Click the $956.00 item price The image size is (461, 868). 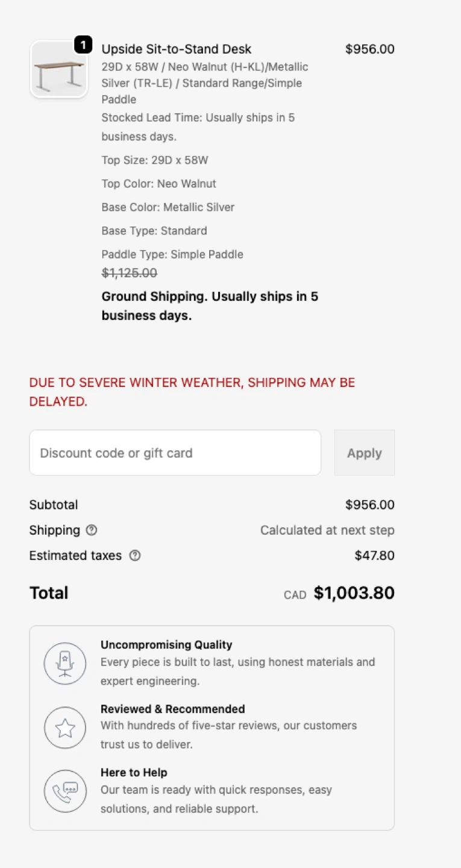coord(369,49)
